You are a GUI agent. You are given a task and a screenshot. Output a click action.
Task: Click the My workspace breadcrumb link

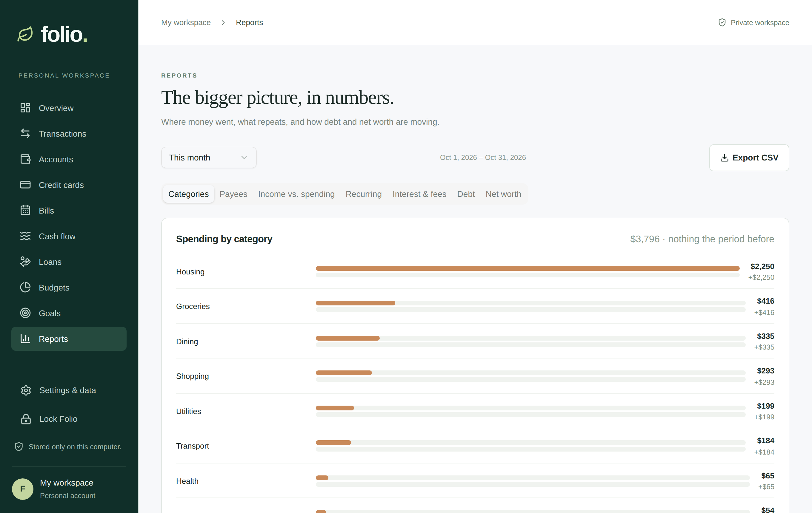click(x=186, y=23)
